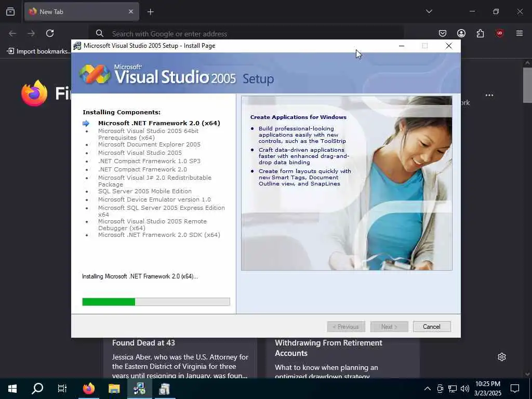The width and height of the screenshot is (532, 399).
Task: Click the 'Create Applications for Windows' heading
Action: [298, 117]
